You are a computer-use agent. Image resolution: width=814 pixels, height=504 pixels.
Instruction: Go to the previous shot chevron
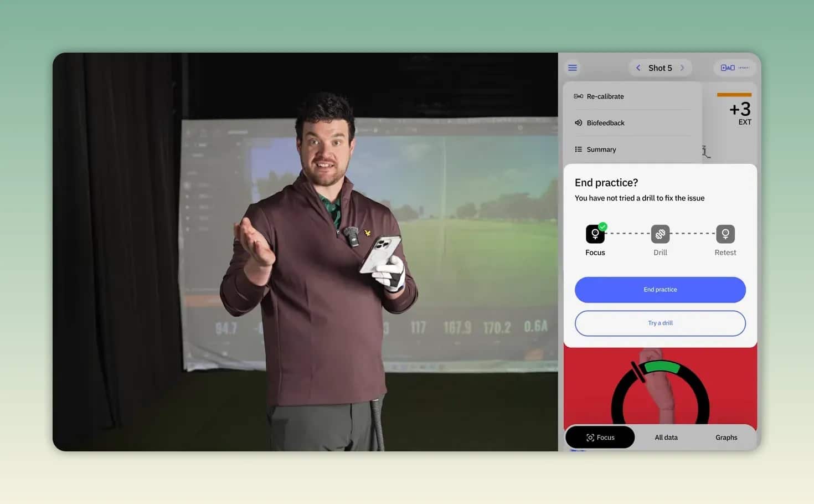(638, 68)
